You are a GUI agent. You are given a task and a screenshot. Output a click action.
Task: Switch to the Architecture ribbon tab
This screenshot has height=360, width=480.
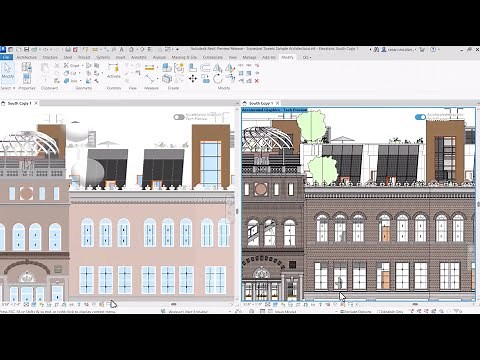pyautogui.click(x=26, y=57)
